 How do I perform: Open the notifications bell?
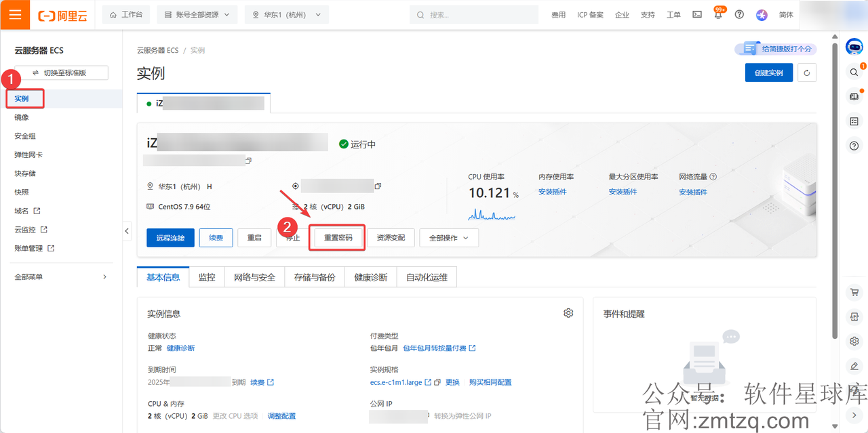click(718, 14)
